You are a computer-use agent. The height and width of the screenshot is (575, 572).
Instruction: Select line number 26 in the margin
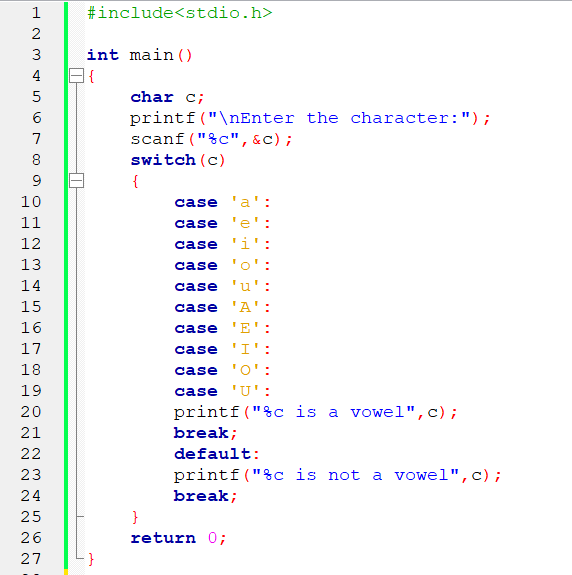[x=31, y=538]
